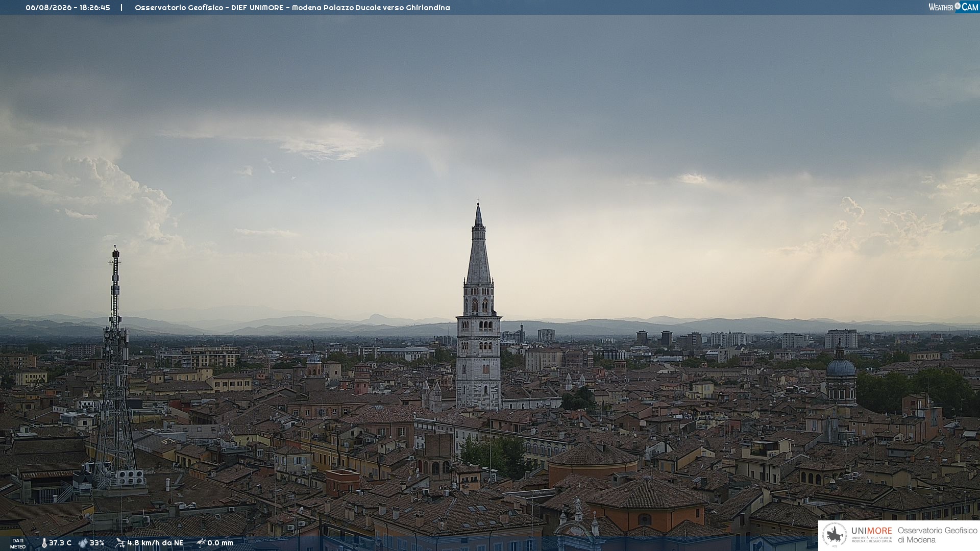The image size is (980, 551).
Task: Click the 37.3 C temperature reading
Action: pyautogui.click(x=60, y=543)
